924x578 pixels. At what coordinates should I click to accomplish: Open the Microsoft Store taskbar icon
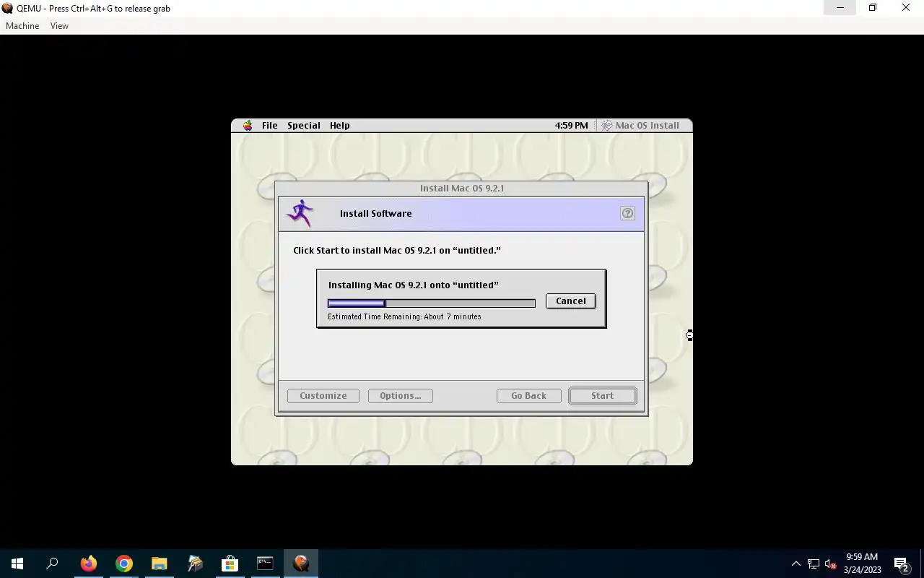230,564
